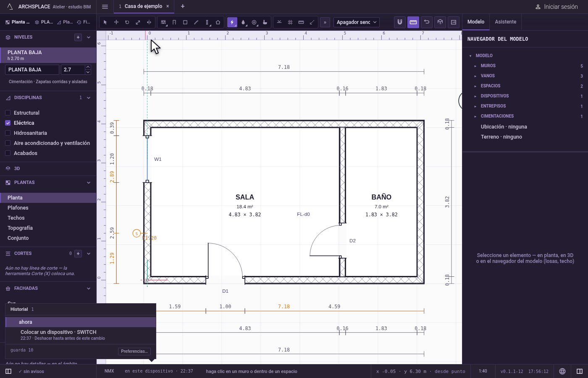This screenshot has width=588, height=378.
Task: Enable the Estructural discipline checkbox
Action: coord(8,113)
